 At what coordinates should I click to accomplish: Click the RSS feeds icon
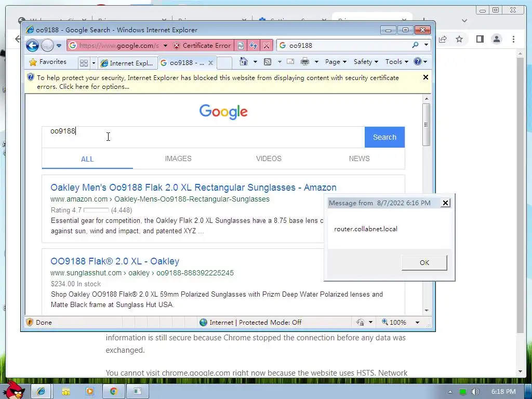(268, 62)
